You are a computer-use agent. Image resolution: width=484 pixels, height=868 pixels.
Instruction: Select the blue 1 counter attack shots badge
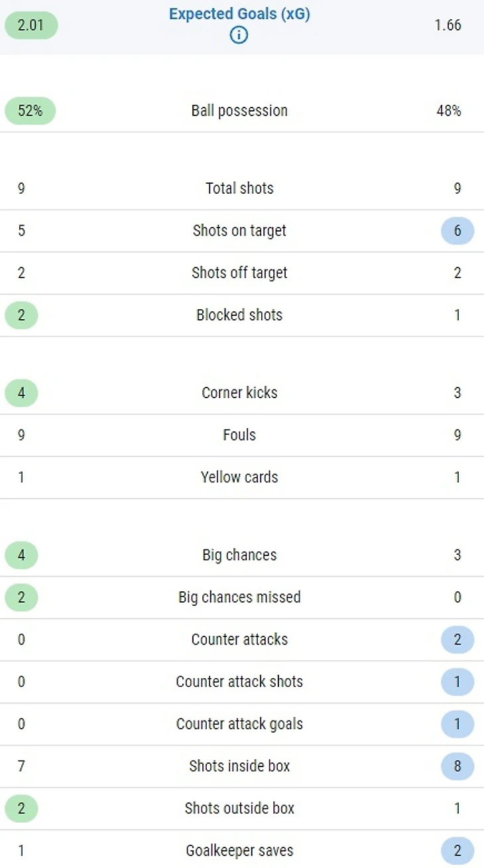pyautogui.click(x=457, y=682)
